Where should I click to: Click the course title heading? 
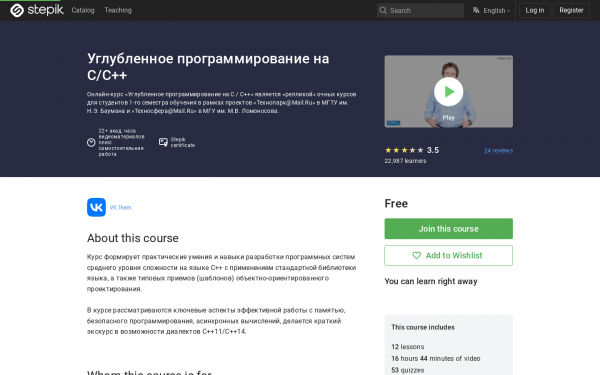[x=208, y=67]
